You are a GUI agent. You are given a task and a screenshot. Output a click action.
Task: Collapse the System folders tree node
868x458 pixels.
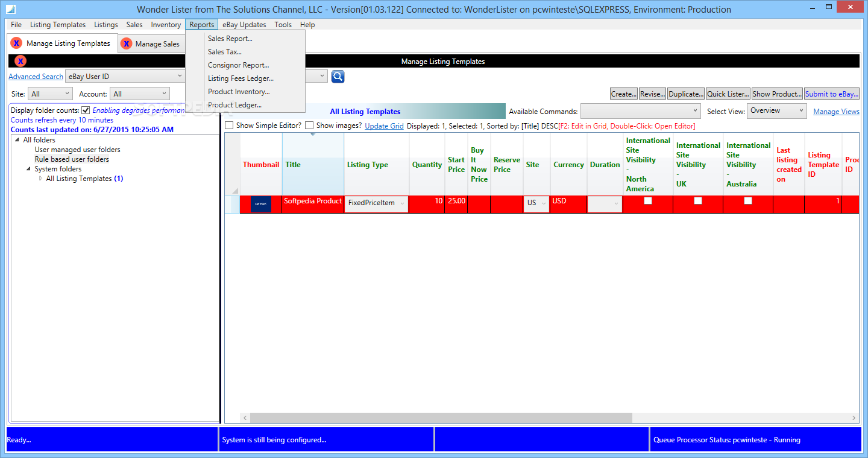(x=28, y=169)
